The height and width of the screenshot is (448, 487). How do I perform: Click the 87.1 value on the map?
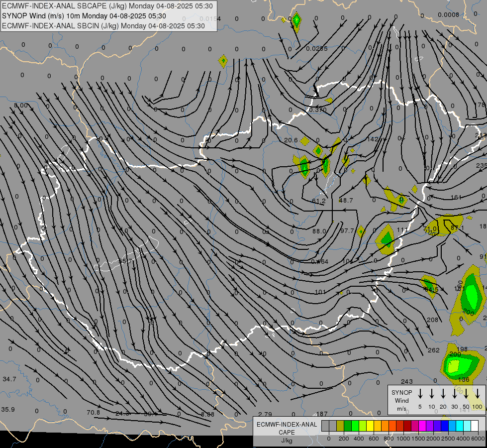457,228
